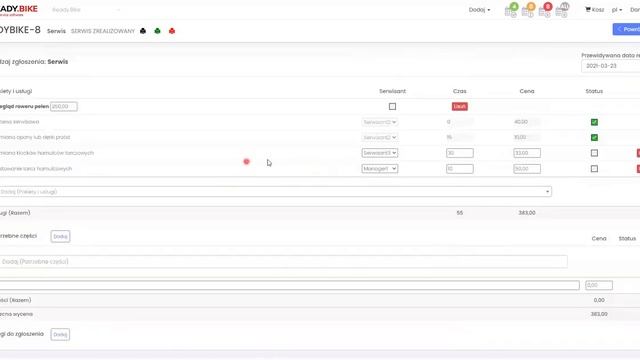Click the total time value 55
Screen dimensions: 640x360
(460, 213)
